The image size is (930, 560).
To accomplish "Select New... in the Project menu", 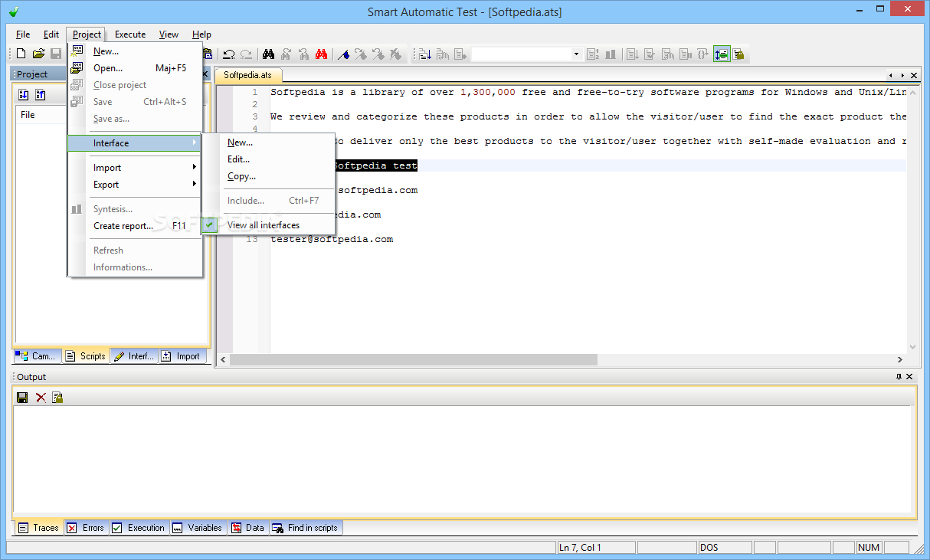I will click(134, 51).
